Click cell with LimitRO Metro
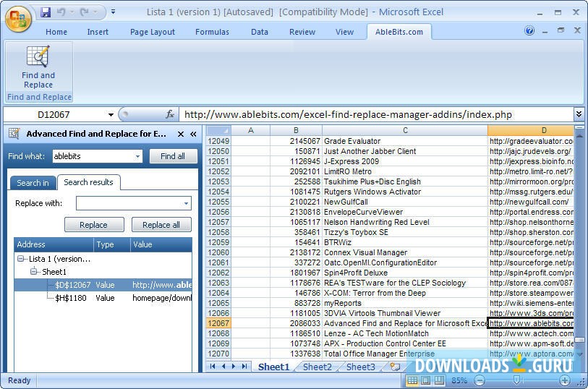This screenshot has width=588, height=389. 405,171
